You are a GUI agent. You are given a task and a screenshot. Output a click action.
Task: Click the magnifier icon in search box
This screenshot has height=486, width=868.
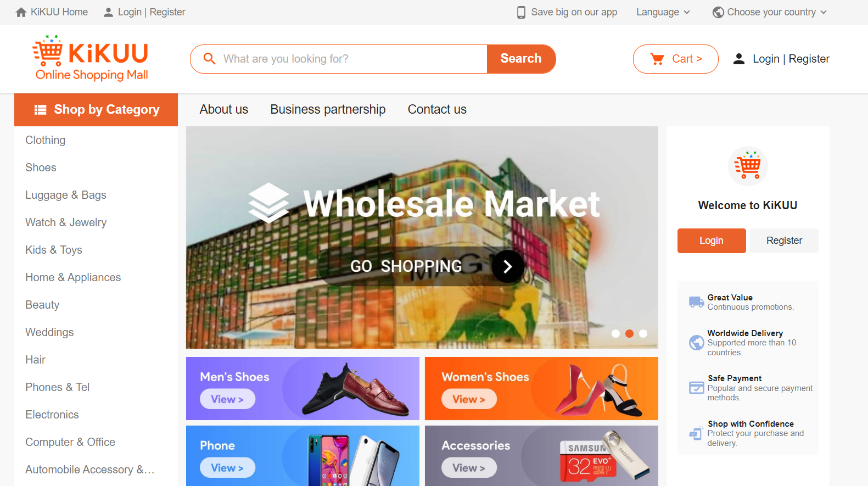coord(209,58)
